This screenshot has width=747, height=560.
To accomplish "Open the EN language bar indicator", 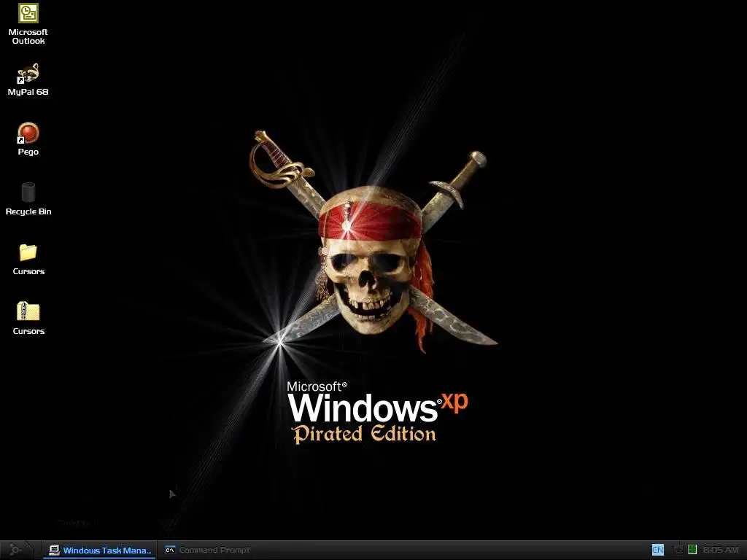I will tap(657, 550).
